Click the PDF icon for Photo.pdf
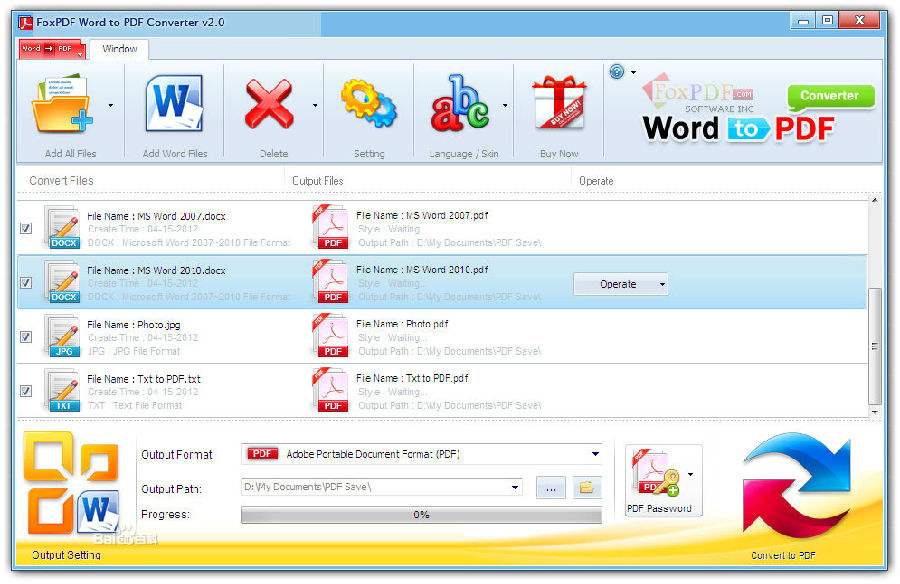This screenshot has width=900, height=584. [x=331, y=336]
